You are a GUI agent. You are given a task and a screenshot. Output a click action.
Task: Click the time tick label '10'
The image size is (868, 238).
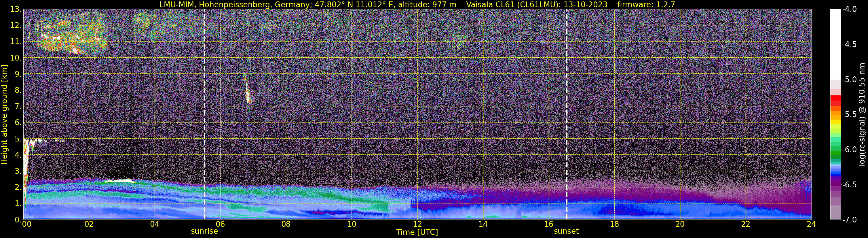(352, 224)
